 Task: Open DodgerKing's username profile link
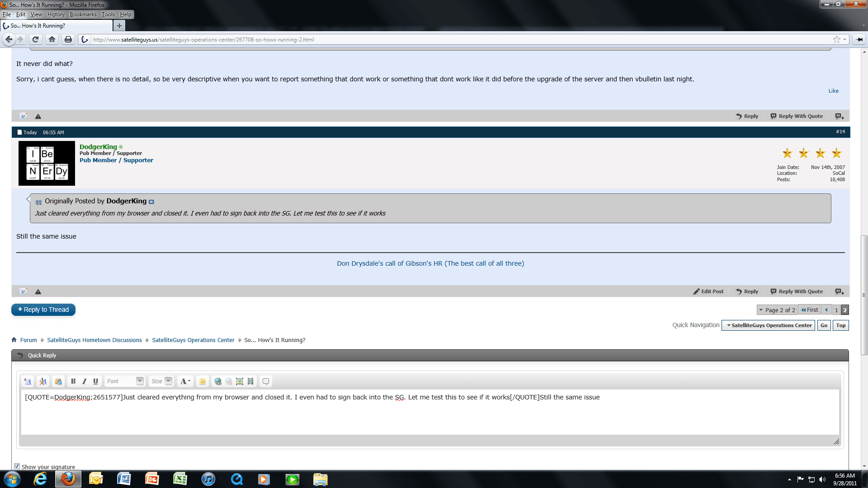pos(98,147)
